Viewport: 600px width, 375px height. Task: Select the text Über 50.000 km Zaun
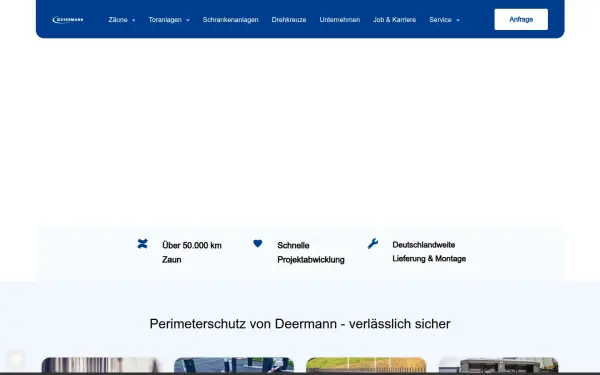tap(192, 253)
